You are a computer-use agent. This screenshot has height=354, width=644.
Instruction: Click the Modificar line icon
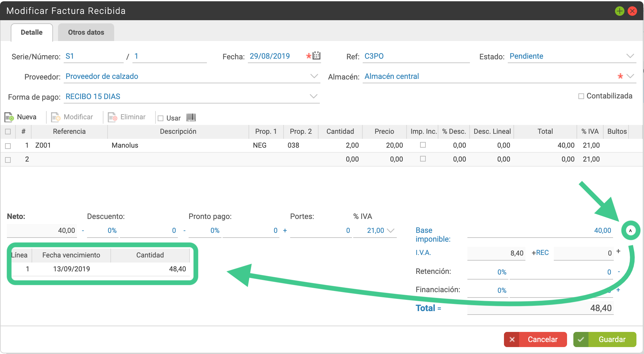click(x=56, y=117)
